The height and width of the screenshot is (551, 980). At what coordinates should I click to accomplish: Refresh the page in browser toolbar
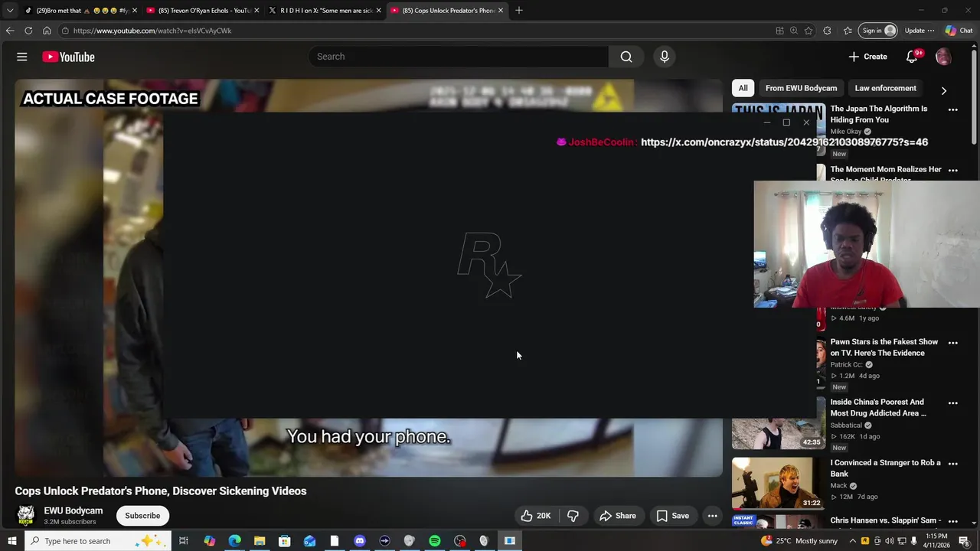click(x=28, y=31)
